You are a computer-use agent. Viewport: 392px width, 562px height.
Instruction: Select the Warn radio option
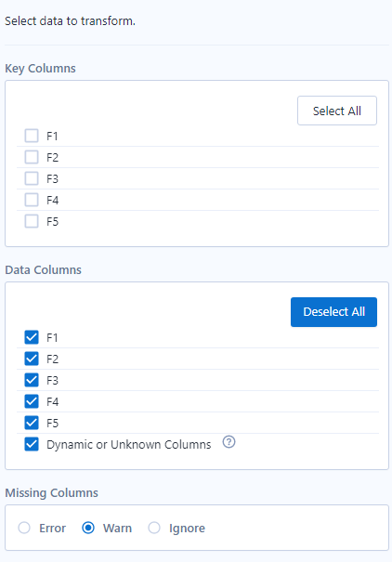[x=88, y=528]
